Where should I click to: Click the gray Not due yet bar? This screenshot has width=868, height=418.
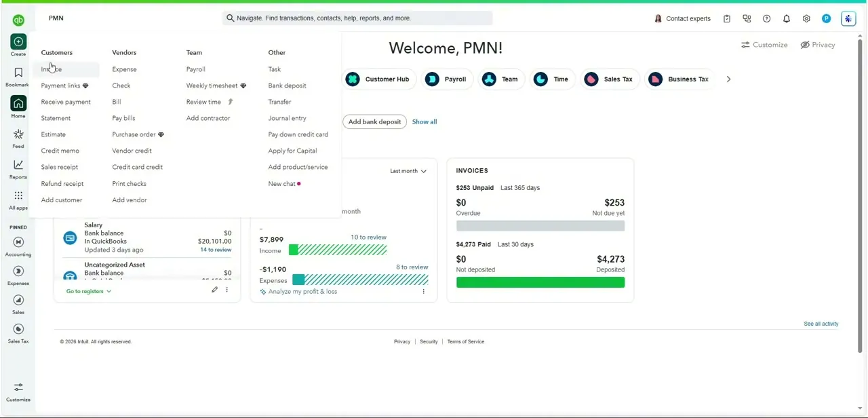pos(540,226)
